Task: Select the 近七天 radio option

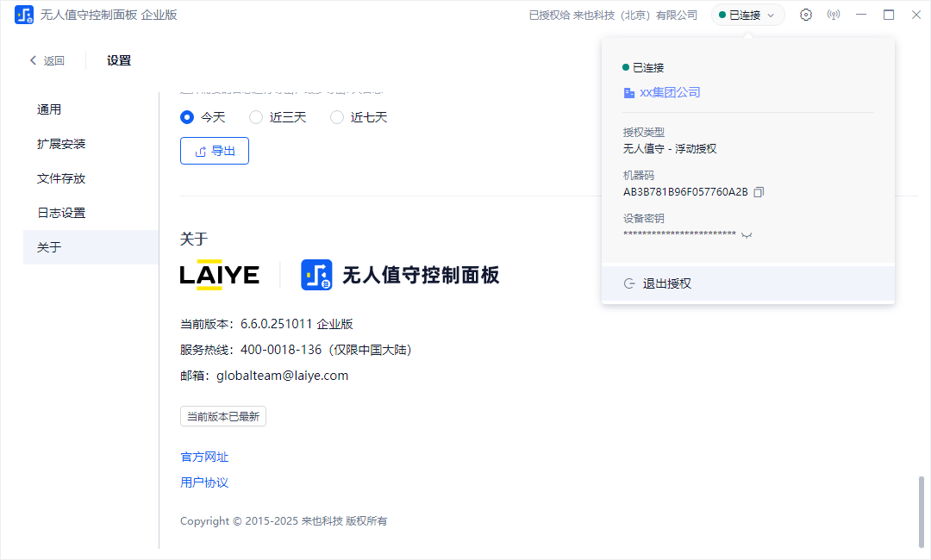Action: 337,117
